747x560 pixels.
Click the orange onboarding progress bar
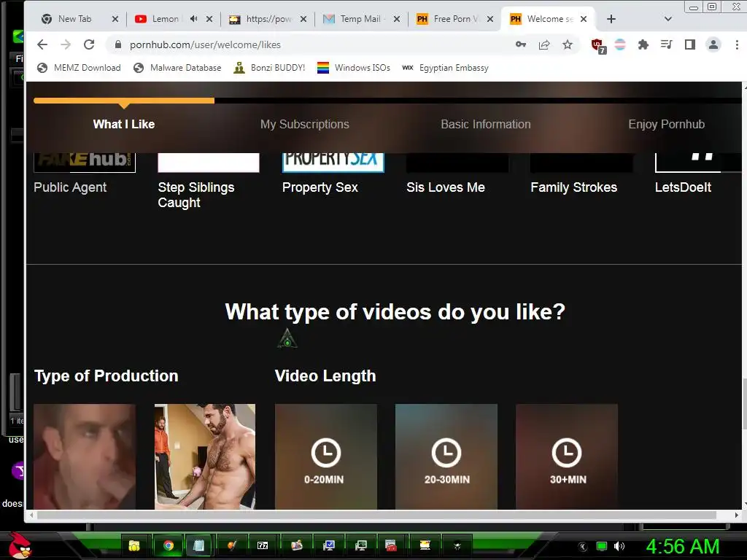tap(124, 101)
